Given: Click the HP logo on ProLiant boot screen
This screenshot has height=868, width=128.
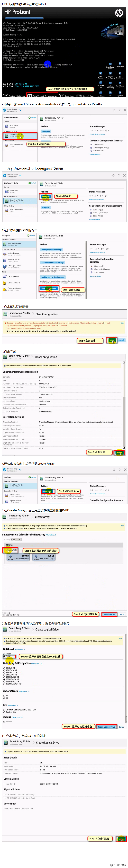Looking at the screenshot, I should pyautogui.click(x=119, y=13).
